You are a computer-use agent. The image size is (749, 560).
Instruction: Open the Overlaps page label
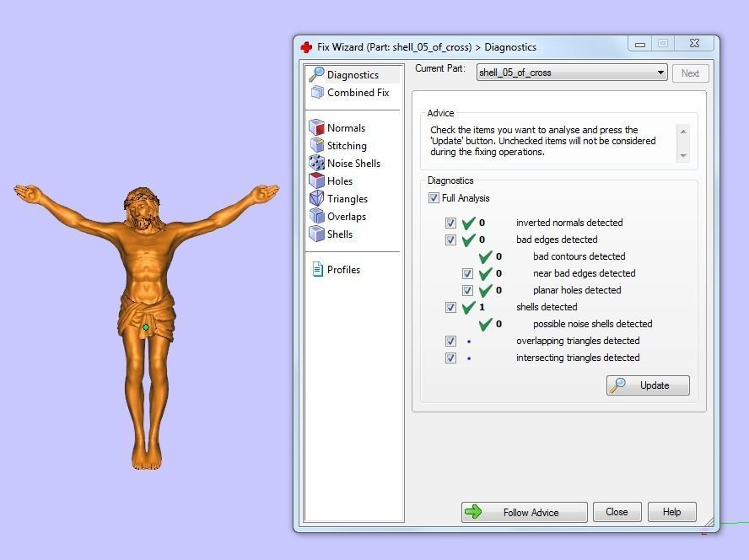pos(347,217)
